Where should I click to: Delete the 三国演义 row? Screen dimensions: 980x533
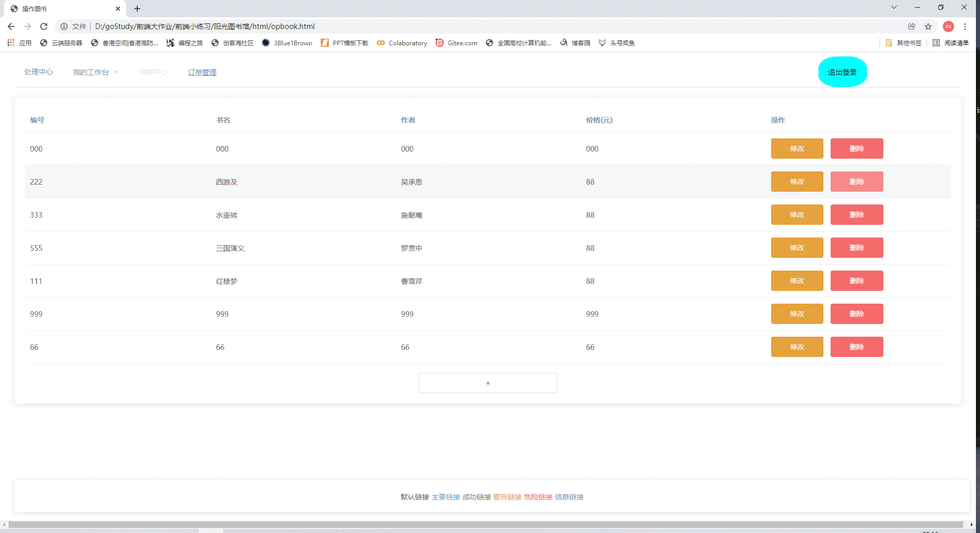pyautogui.click(x=857, y=248)
